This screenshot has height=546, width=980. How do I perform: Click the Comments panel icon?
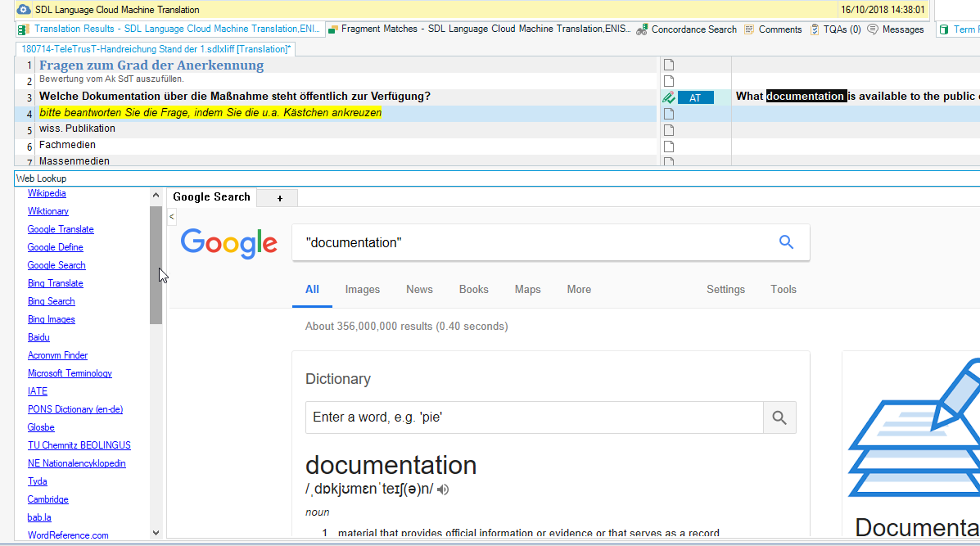coord(749,29)
